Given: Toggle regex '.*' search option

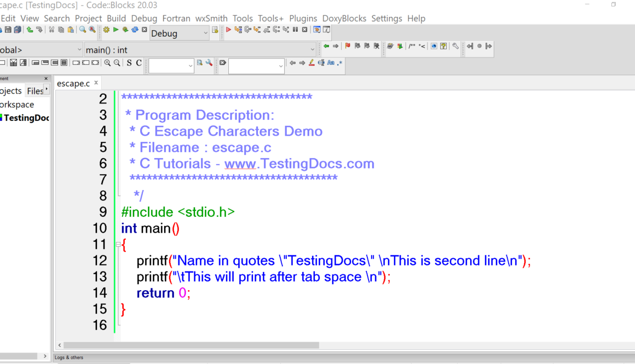Looking at the screenshot, I should [x=340, y=63].
